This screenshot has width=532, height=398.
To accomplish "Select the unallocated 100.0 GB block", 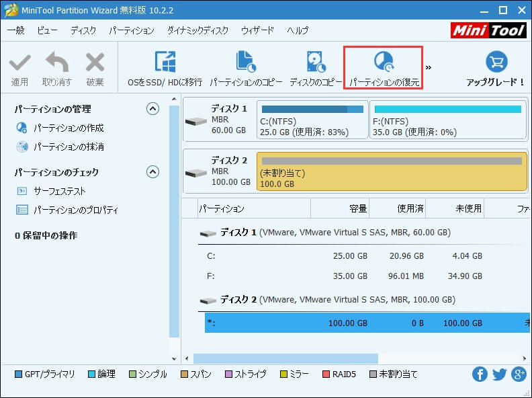I will coord(392,171).
